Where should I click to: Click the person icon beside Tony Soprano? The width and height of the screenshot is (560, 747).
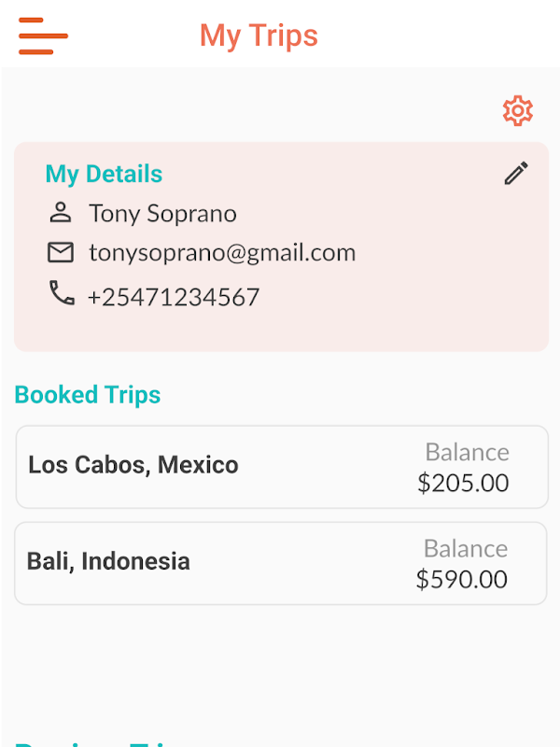click(61, 213)
